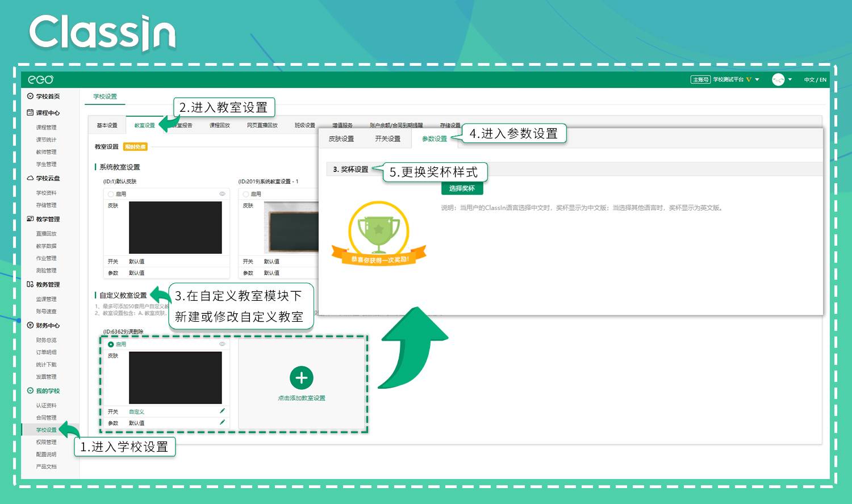Image resolution: width=852 pixels, height=504 pixels.
Task: Open 作业管理 in the sidebar
Action: [x=47, y=258]
